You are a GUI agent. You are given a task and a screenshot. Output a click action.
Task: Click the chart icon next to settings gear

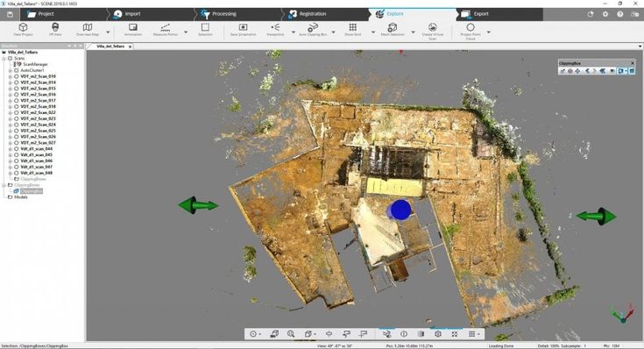tap(591, 14)
